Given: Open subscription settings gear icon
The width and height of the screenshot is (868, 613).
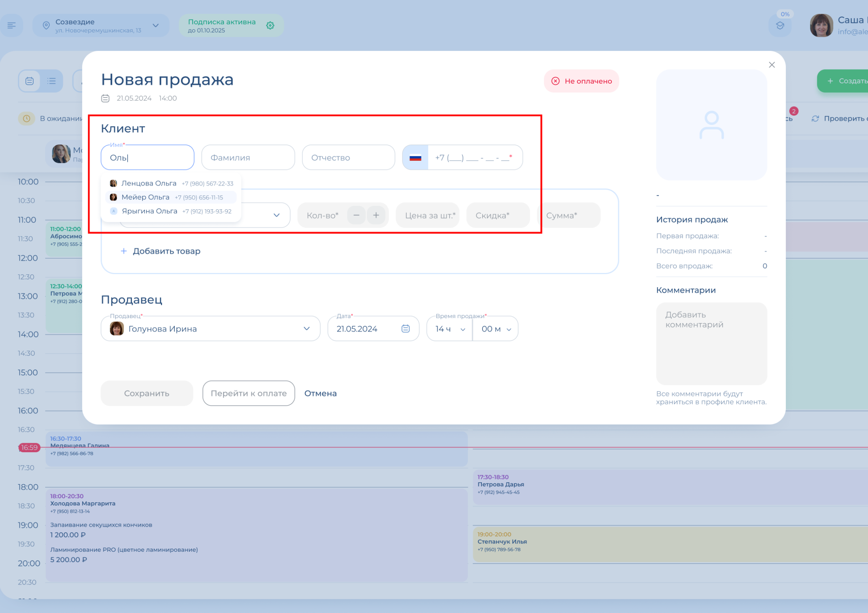Looking at the screenshot, I should click(x=270, y=26).
